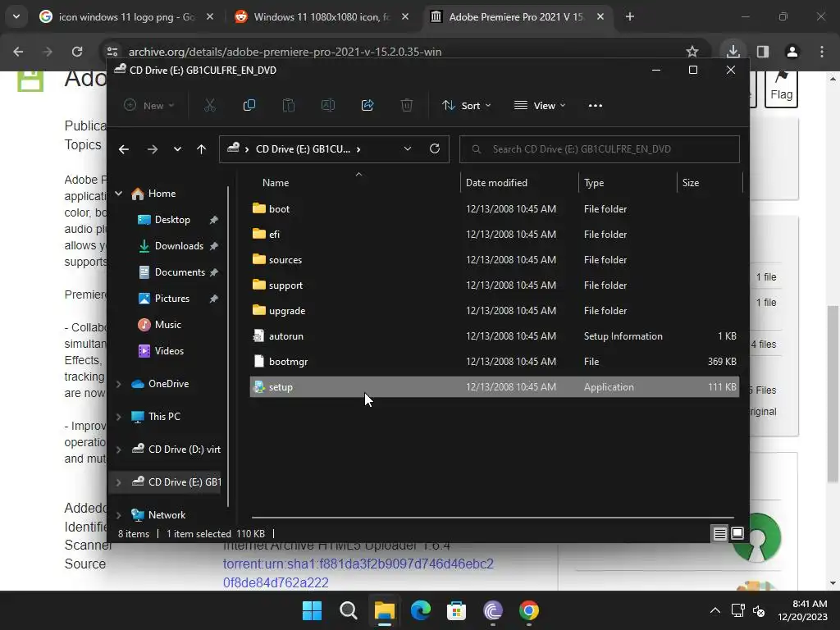Switch to icon windows 11 logo png tab
Screen dimensions: 840x630
tap(126, 16)
